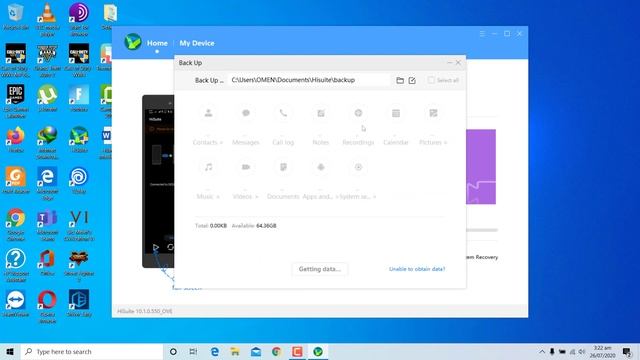Click the Available 64.36GB storage text

254,226
